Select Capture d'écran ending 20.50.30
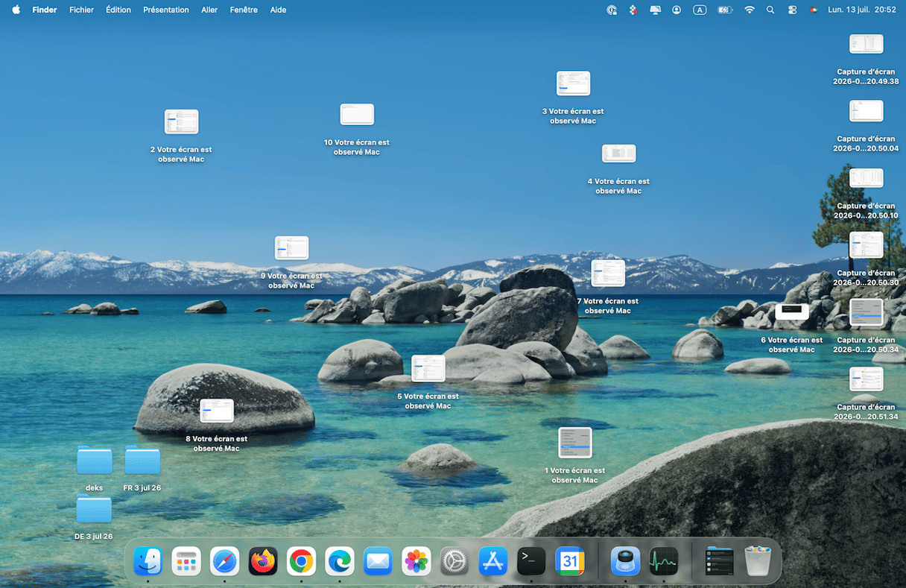 pyautogui.click(x=867, y=245)
